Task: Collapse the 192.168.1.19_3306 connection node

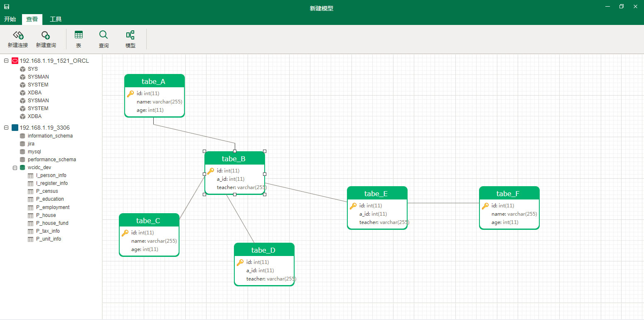Action: click(x=6, y=128)
